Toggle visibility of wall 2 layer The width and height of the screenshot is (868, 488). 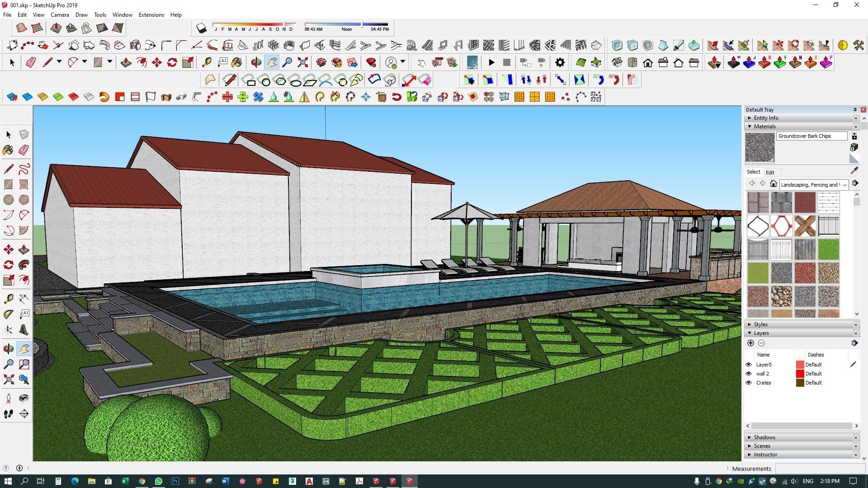[x=748, y=374]
